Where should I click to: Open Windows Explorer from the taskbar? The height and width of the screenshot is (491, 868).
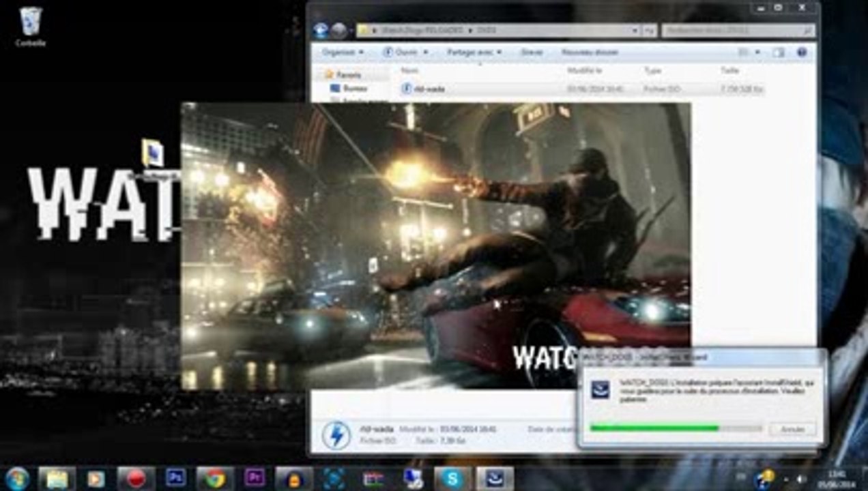click(x=57, y=479)
